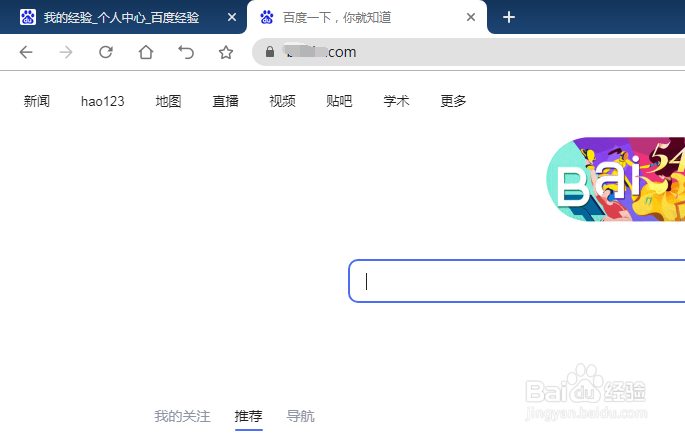Select the 推荐 feed tab
The width and height of the screenshot is (685, 437).
coord(249,416)
